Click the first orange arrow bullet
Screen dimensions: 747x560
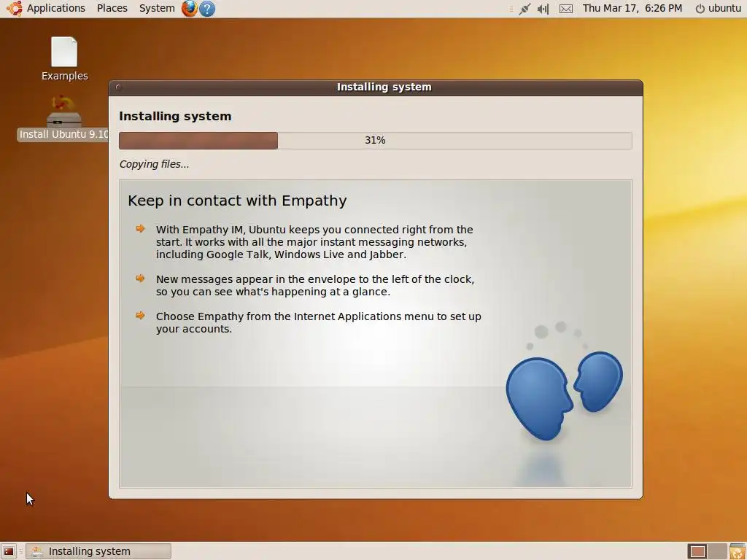coord(140,228)
